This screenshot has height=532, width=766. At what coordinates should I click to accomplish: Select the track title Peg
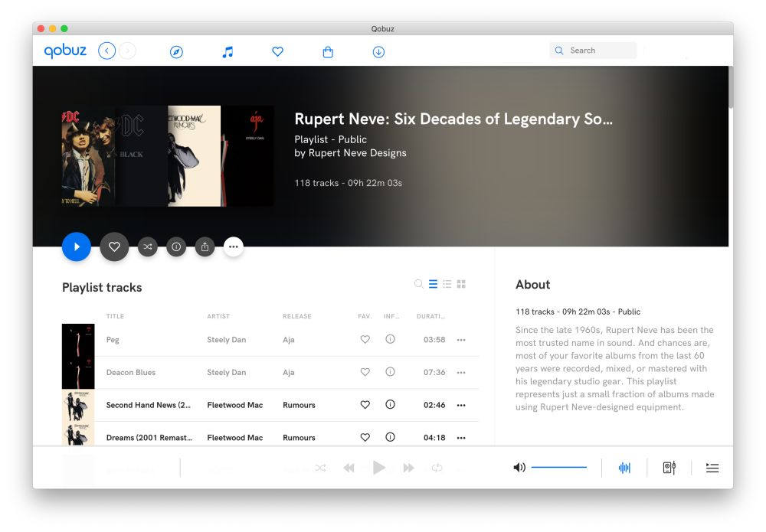(113, 340)
